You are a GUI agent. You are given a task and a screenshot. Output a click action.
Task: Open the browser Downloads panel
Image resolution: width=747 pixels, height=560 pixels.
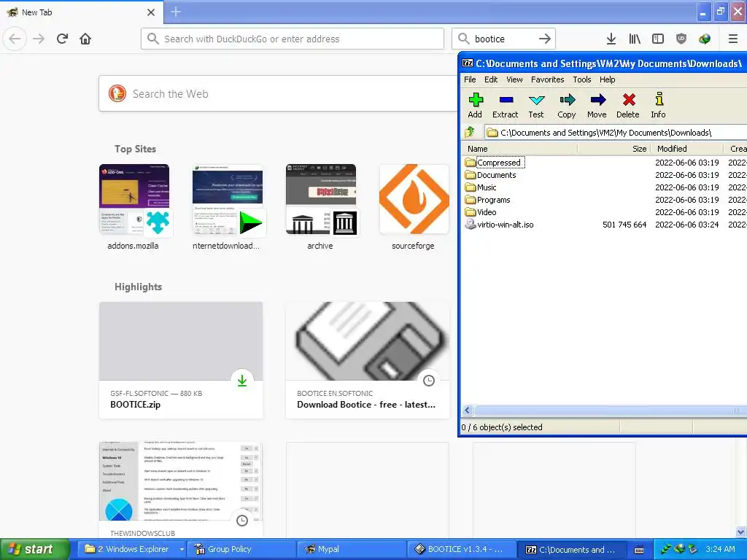(611, 39)
